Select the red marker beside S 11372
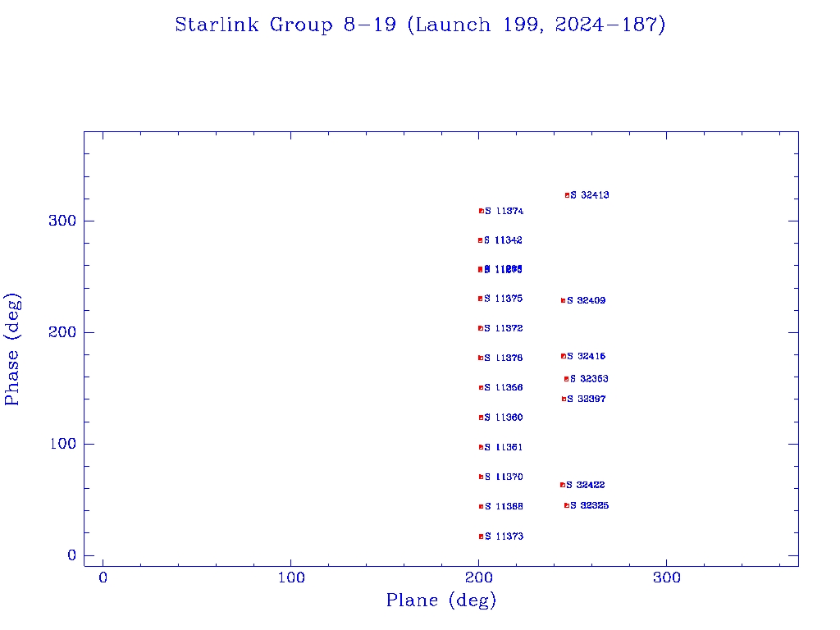 tap(481, 328)
